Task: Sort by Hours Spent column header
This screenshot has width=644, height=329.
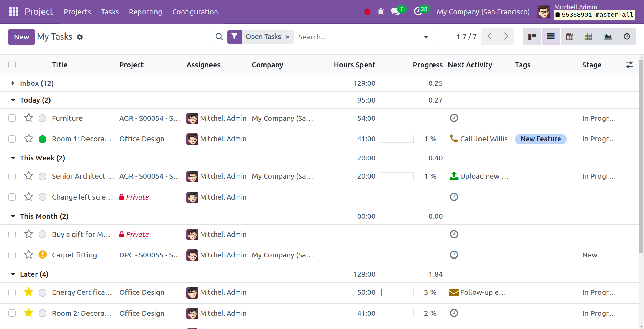Action: click(354, 65)
